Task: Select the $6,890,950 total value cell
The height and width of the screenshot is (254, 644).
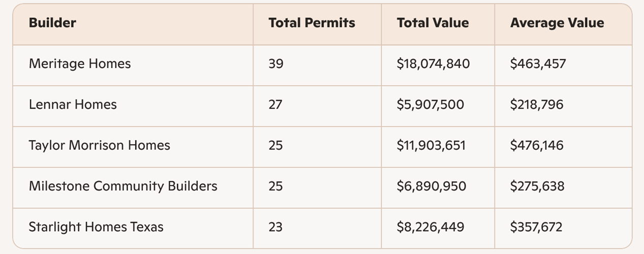Action: pos(431,186)
